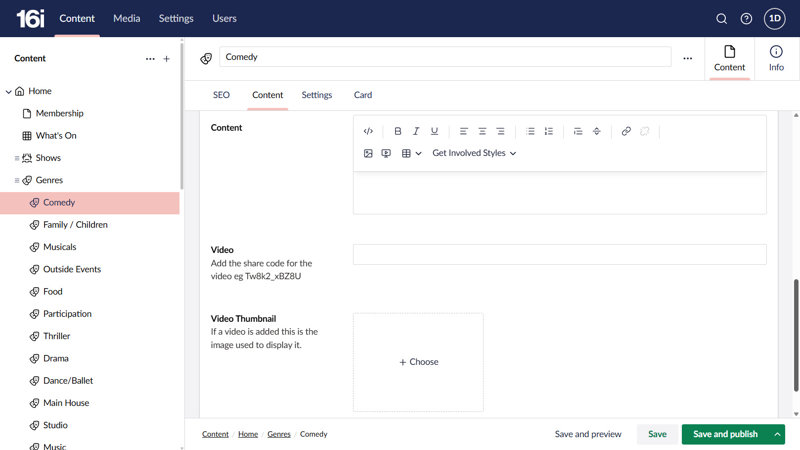Toggle italic formatting

tap(416, 131)
